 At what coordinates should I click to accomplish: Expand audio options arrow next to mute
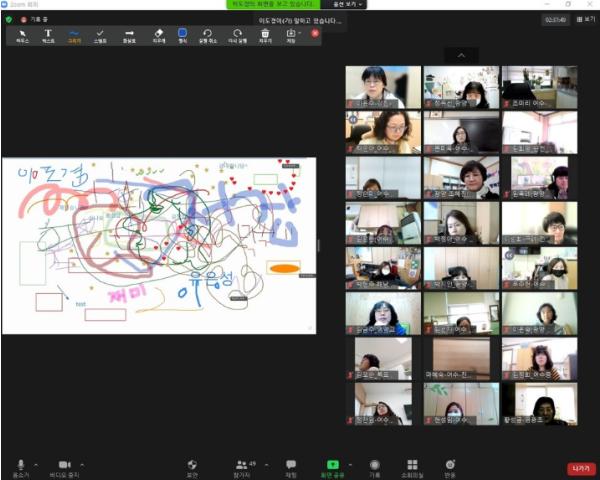click(37, 465)
